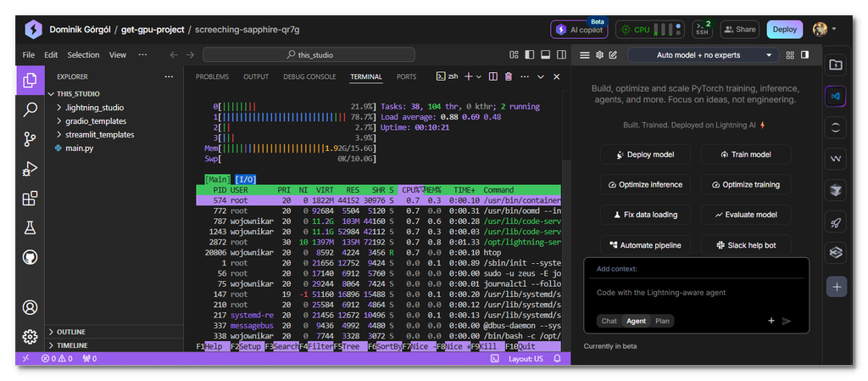Click the SSH connection icon
This screenshot has height=381, width=868.
[703, 29]
